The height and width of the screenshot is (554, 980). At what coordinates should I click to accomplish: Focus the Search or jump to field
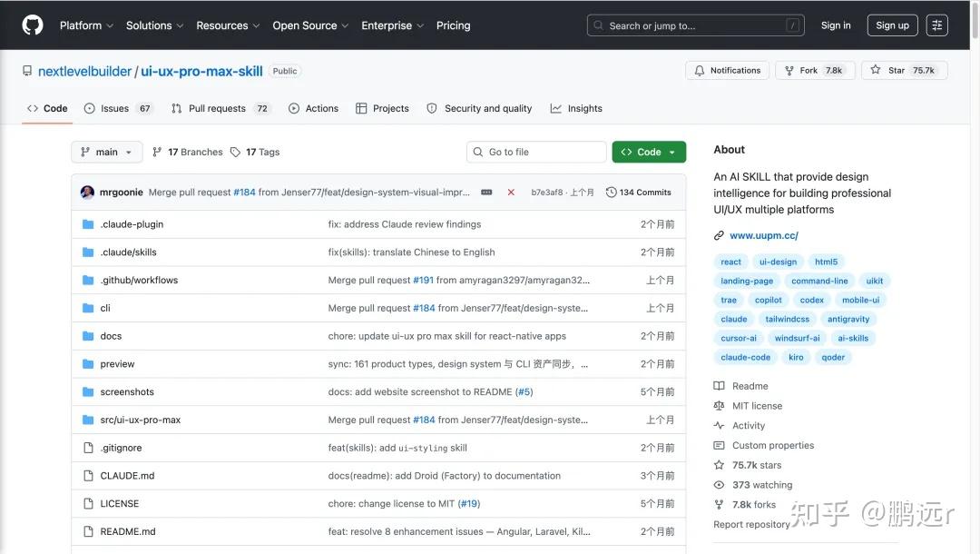click(696, 25)
